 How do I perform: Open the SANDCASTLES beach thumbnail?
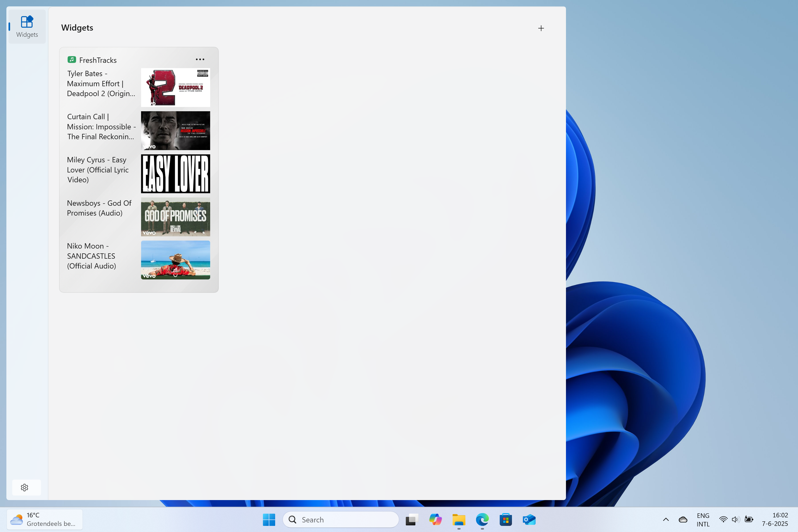pyautogui.click(x=175, y=260)
